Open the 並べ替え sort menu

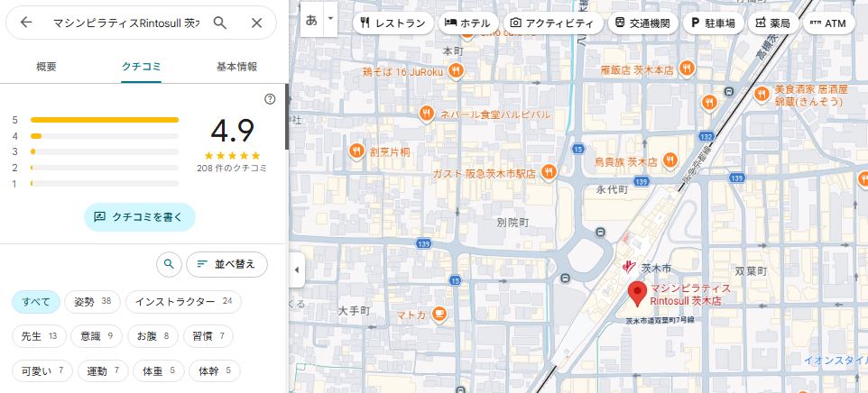pos(226,264)
